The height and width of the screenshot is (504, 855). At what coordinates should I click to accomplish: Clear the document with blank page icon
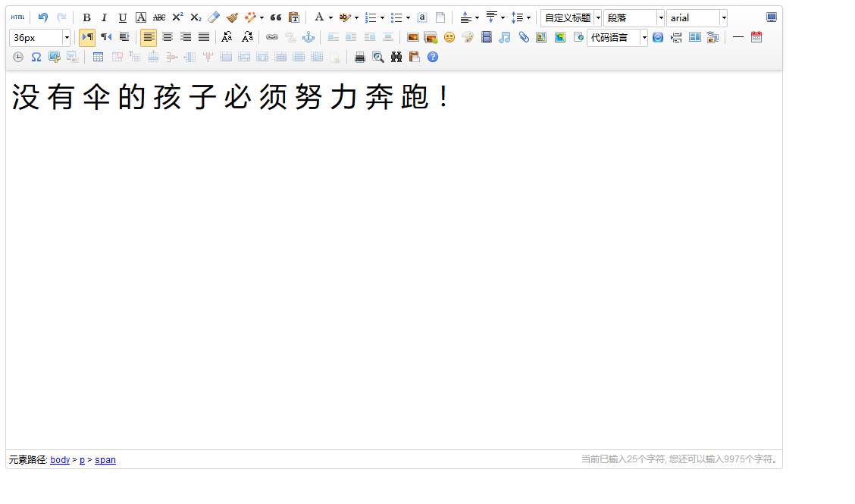pos(440,17)
